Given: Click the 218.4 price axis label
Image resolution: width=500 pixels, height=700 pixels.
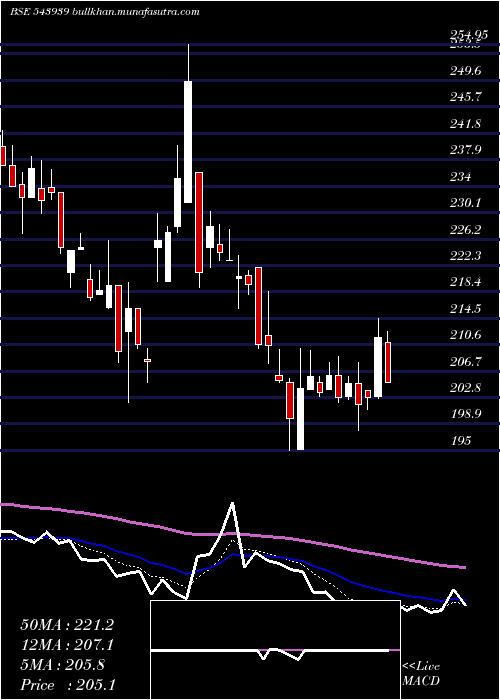Looking at the screenshot, I should (x=465, y=282).
